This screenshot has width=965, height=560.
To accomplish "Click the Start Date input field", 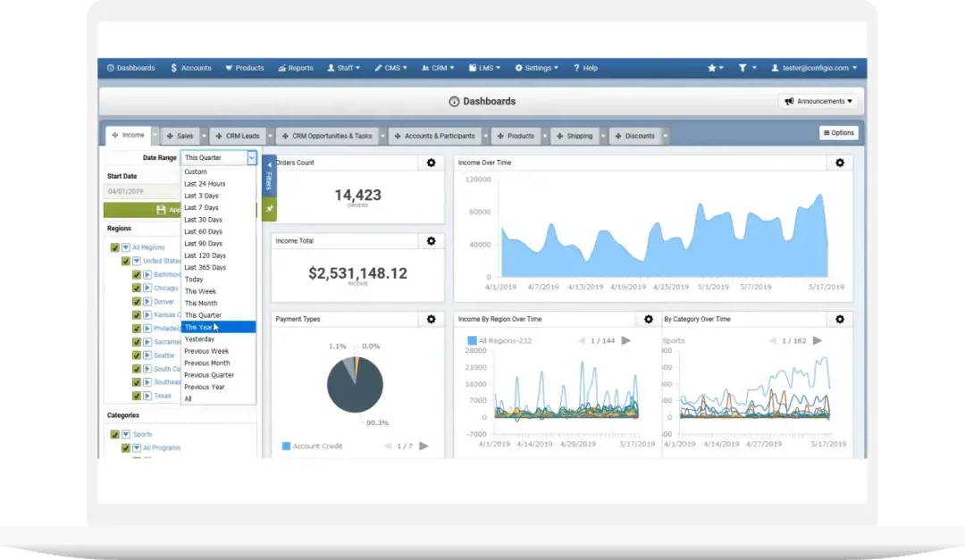I will (x=143, y=191).
